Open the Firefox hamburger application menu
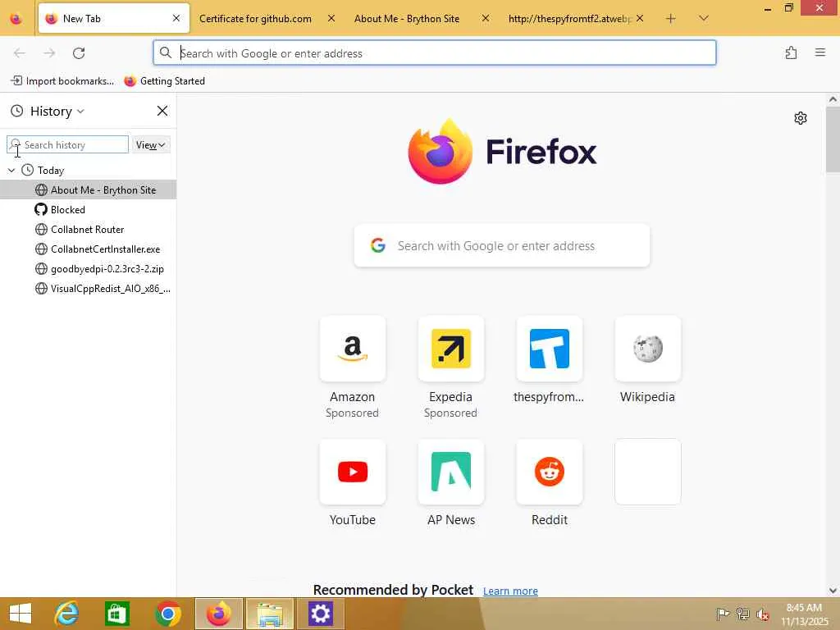Screen dimensions: 840x630 coord(820,52)
